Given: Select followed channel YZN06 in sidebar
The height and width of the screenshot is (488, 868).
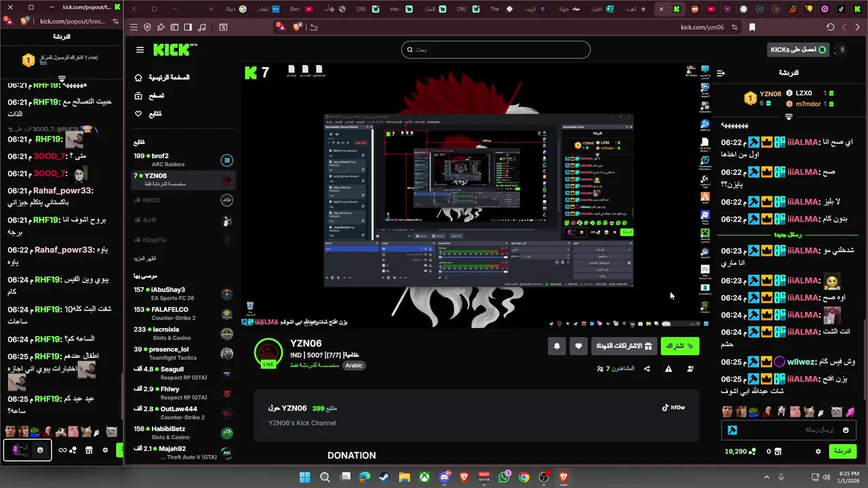Looking at the screenshot, I should tap(183, 180).
